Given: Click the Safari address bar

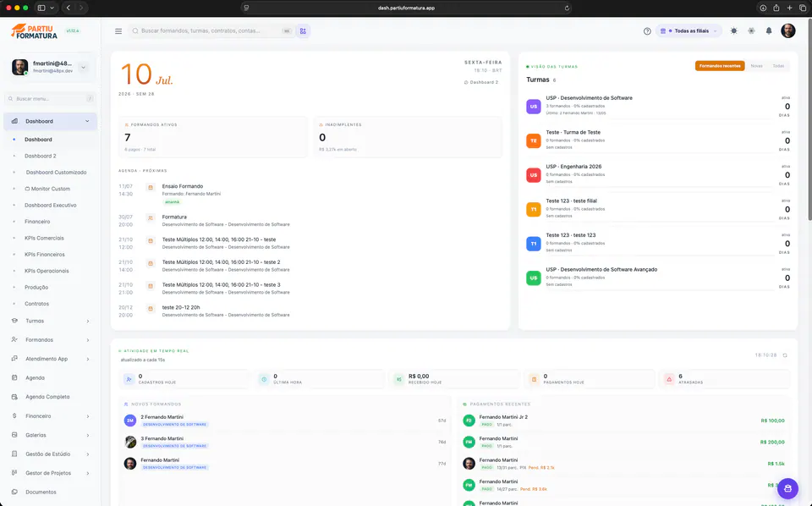Looking at the screenshot, I should click(x=407, y=8).
